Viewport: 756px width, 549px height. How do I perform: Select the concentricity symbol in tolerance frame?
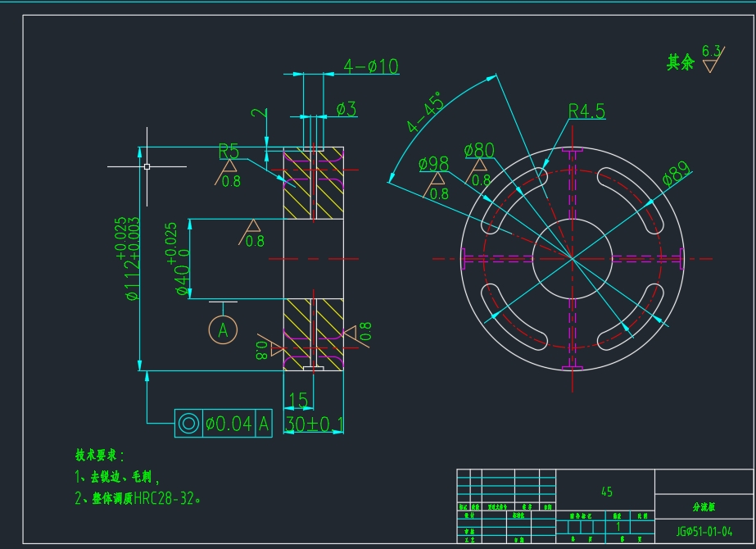[188, 424]
